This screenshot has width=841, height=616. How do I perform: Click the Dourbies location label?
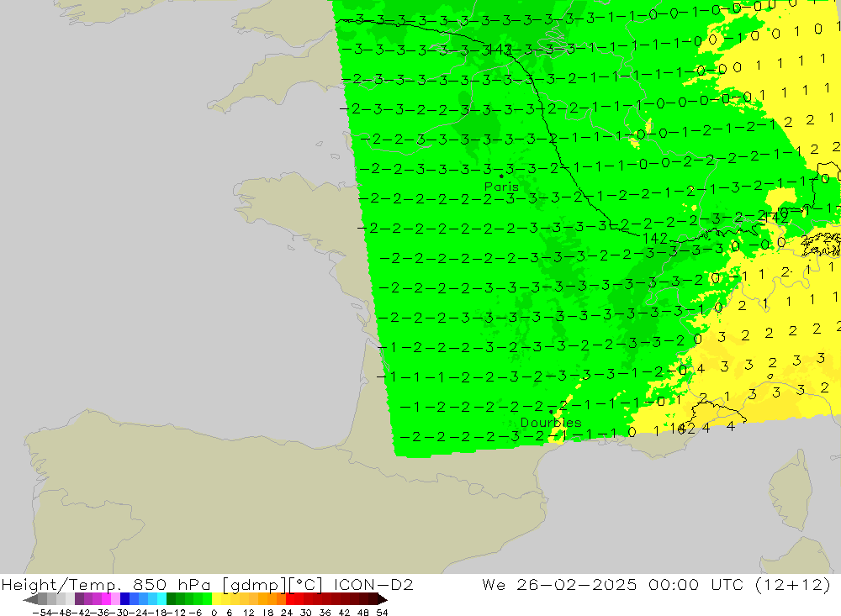[551, 423]
